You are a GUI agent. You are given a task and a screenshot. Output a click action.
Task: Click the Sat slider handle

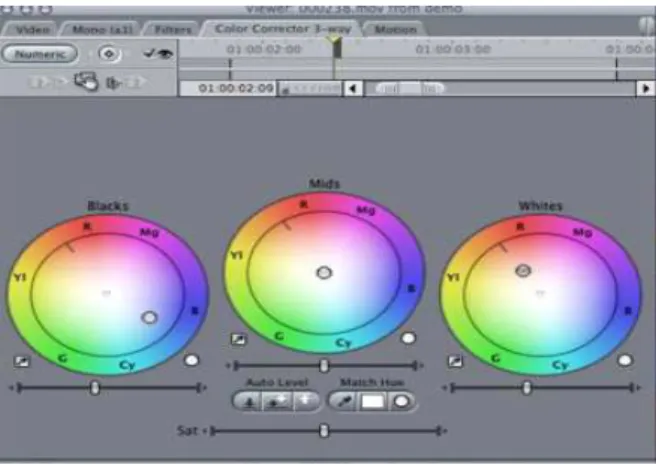tap(324, 431)
